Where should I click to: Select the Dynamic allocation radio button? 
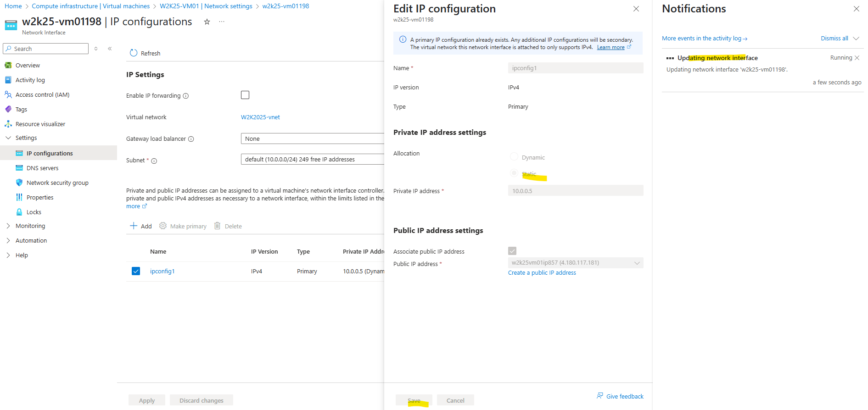[x=514, y=157]
